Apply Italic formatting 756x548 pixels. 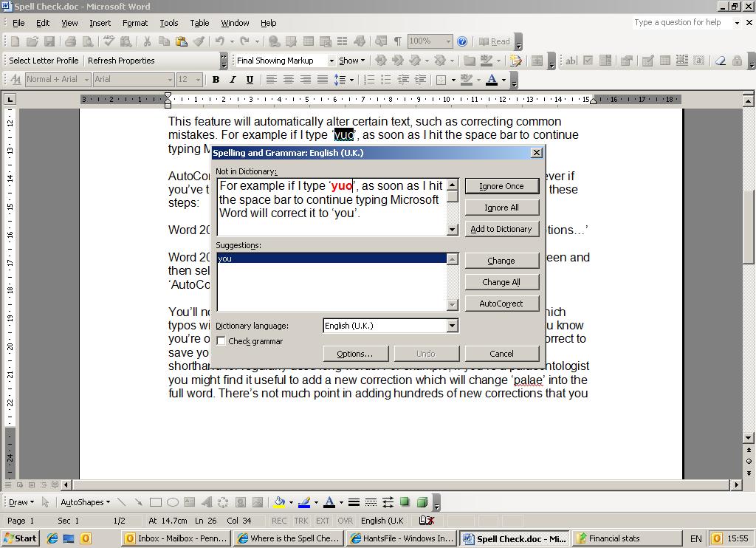233,80
